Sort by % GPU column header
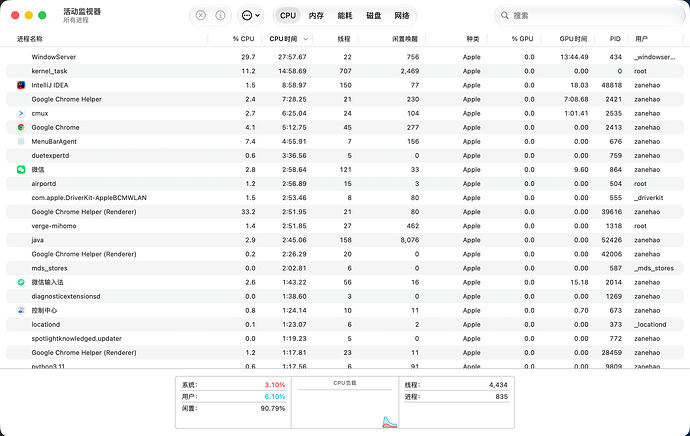 pyautogui.click(x=522, y=39)
